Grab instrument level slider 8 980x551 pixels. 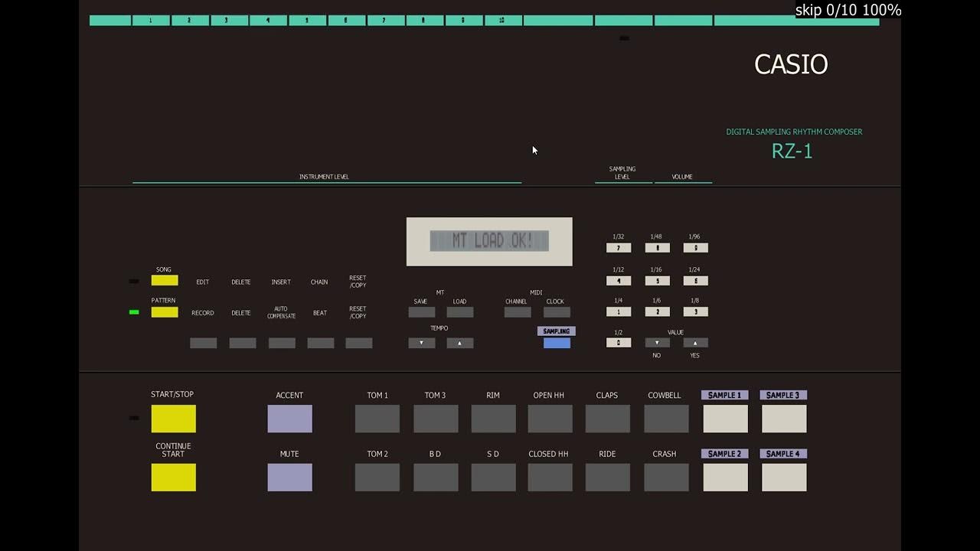point(425,21)
